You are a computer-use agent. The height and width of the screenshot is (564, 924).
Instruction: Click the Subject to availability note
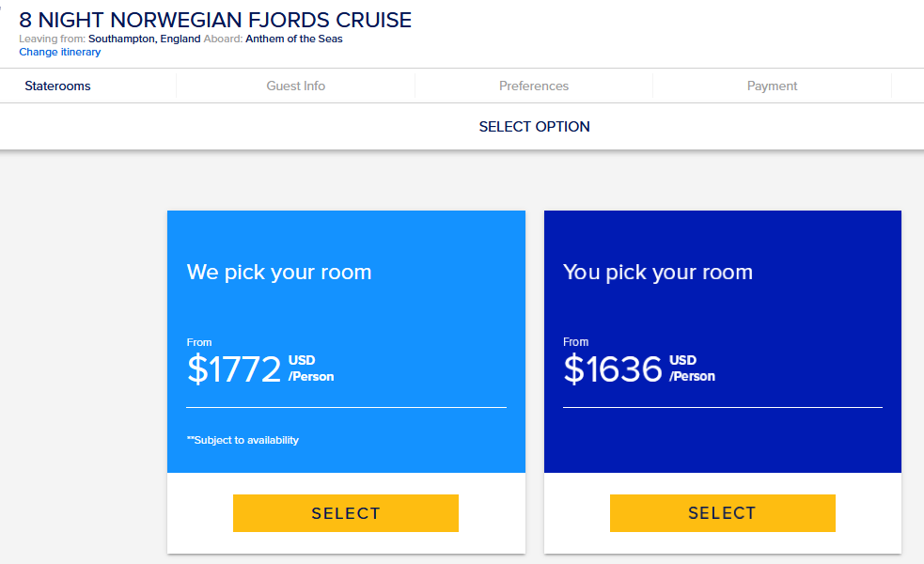pyautogui.click(x=243, y=440)
